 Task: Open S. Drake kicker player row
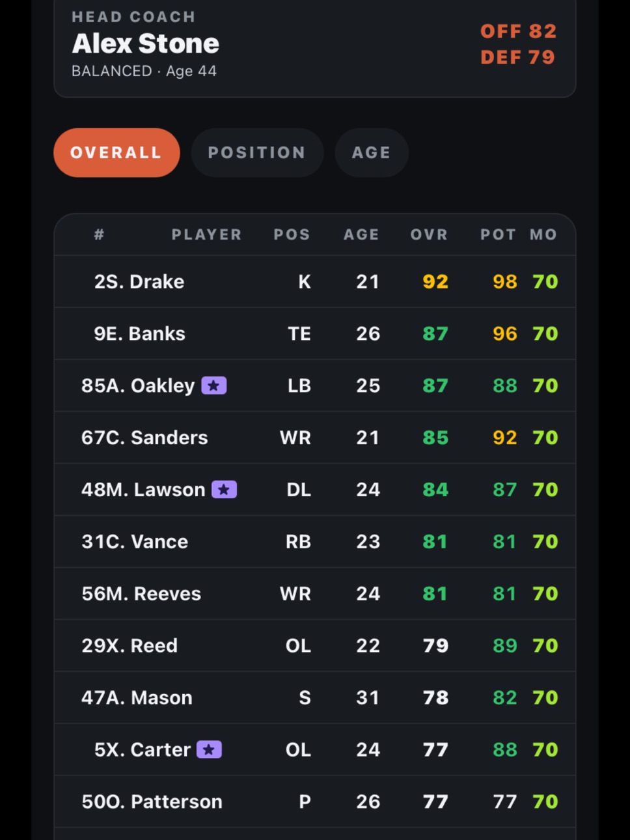coord(315,281)
